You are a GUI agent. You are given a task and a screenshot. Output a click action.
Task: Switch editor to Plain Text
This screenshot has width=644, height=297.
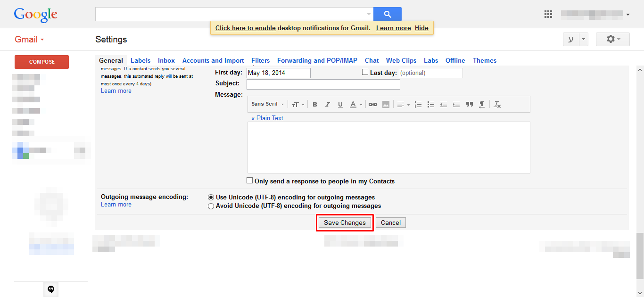pos(267,118)
